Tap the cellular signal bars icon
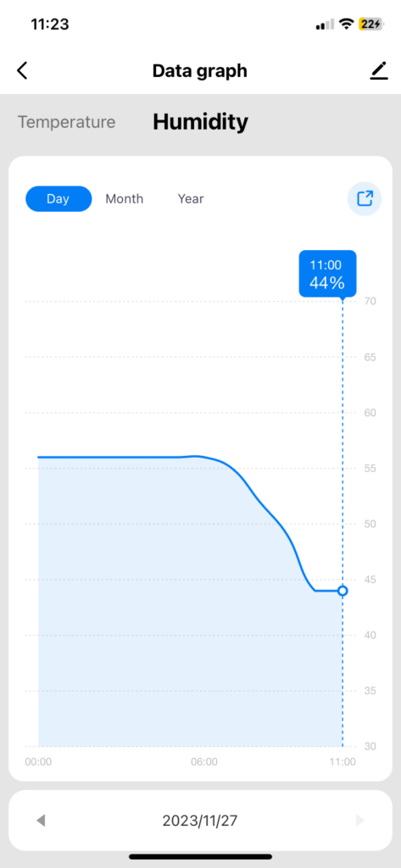The height and width of the screenshot is (868, 401). click(x=325, y=25)
